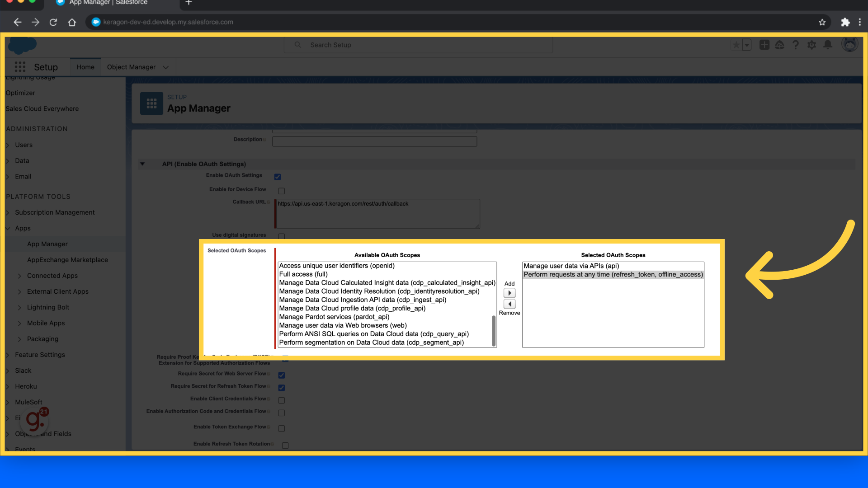Open Feature Settings in sidebar
868x488 pixels.
(x=40, y=355)
